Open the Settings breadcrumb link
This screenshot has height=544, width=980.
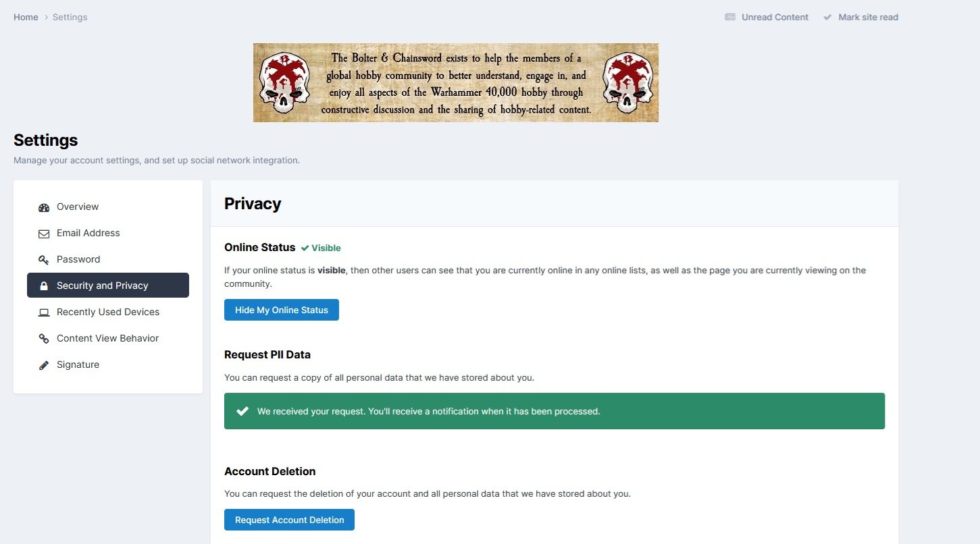(70, 18)
